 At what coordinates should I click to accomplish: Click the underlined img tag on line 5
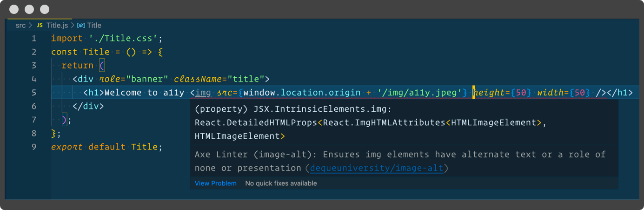pyautogui.click(x=203, y=93)
